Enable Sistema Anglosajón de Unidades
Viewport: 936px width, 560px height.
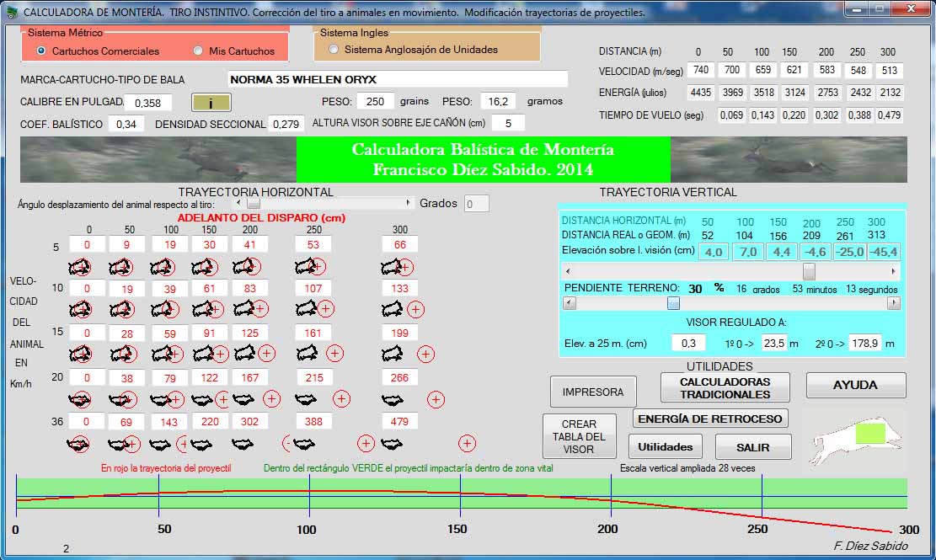click(334, 50)
